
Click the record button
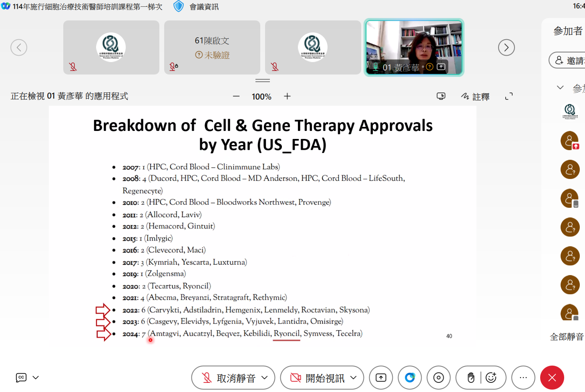coord(438,378)
